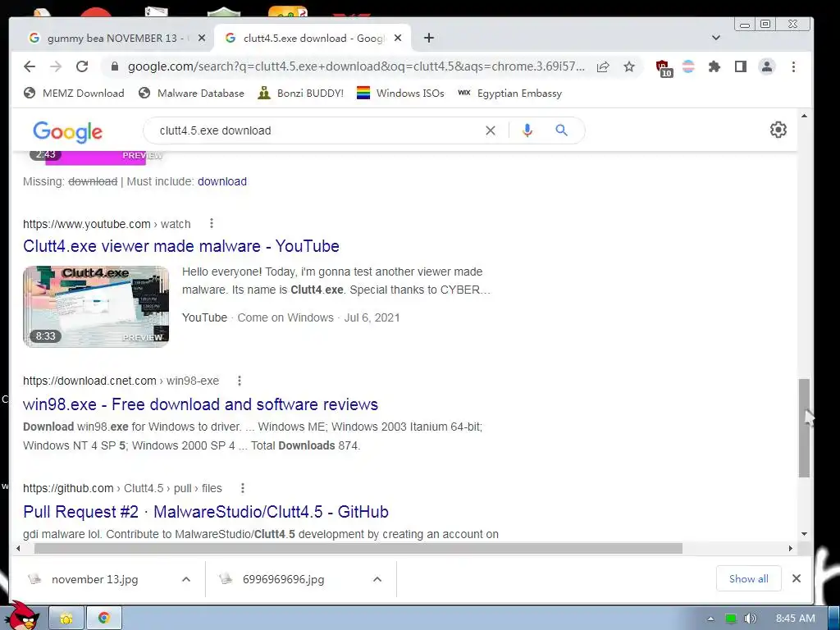Open the striped round extension icon

click(x=688, y=67)
